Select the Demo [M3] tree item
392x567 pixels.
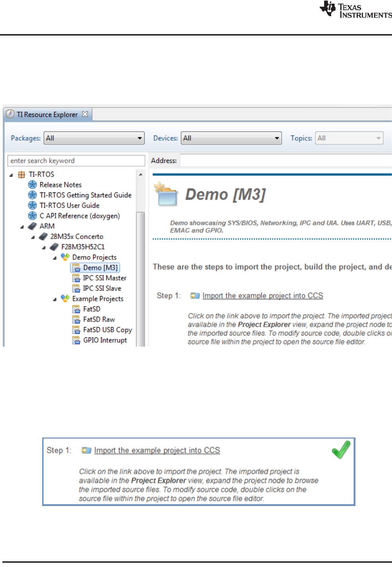click(100, 268)
